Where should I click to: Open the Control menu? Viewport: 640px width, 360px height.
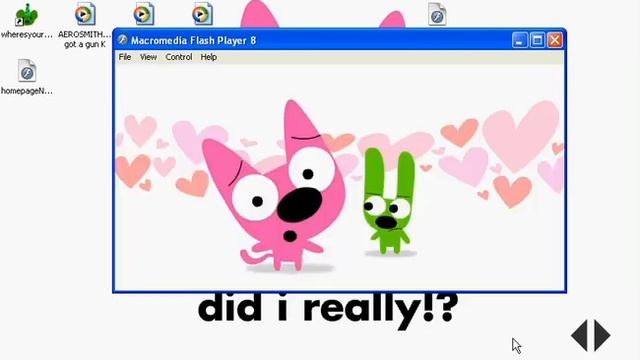pos(179,57)
